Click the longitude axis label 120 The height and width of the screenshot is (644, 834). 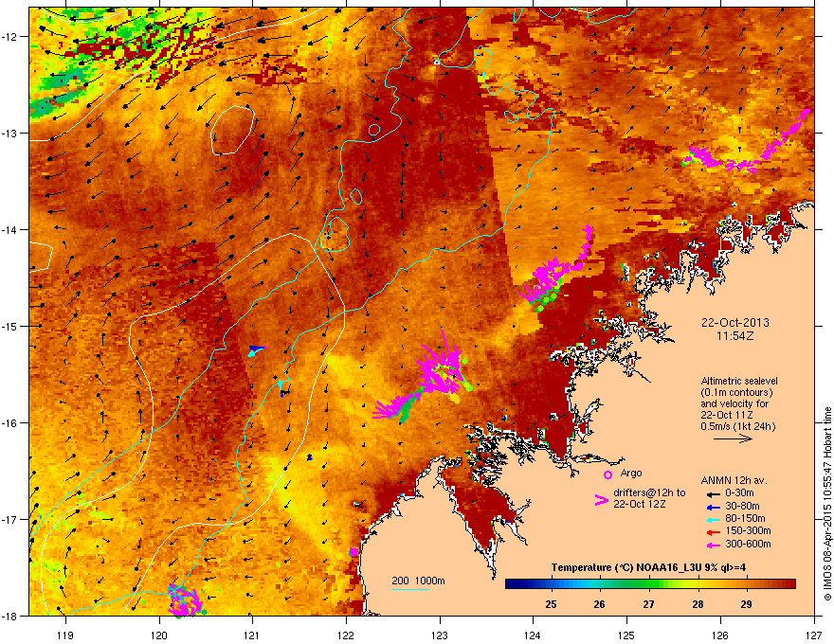pyautogui.click(x=159, y=635)
